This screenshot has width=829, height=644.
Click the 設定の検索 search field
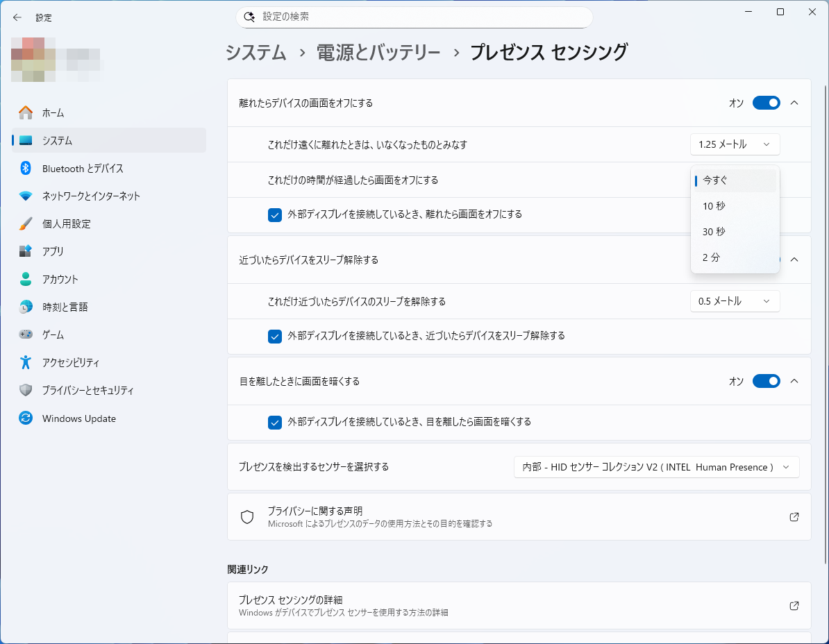[x=414, y=17]
